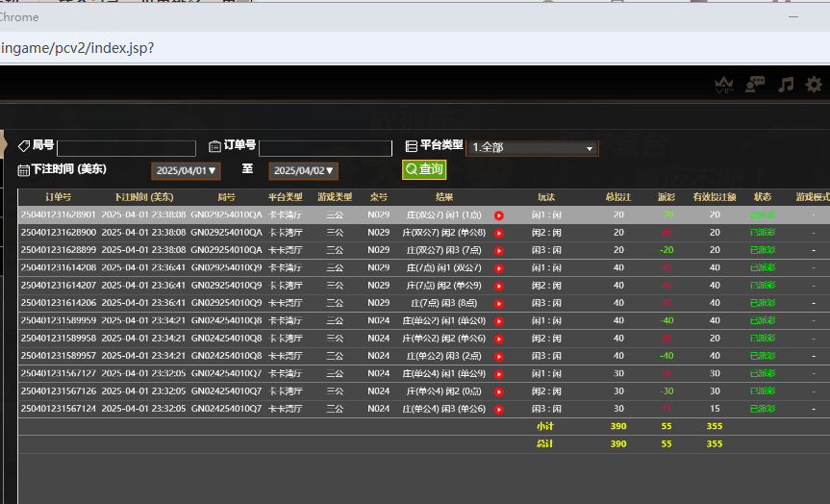
Task: Open the VIP crown icon
Action: click(x=725, y=86)
